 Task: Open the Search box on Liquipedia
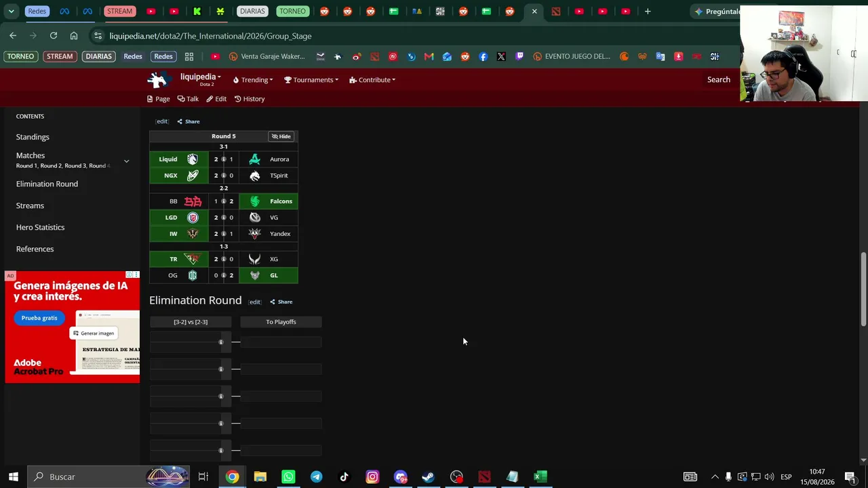point(719,80)
